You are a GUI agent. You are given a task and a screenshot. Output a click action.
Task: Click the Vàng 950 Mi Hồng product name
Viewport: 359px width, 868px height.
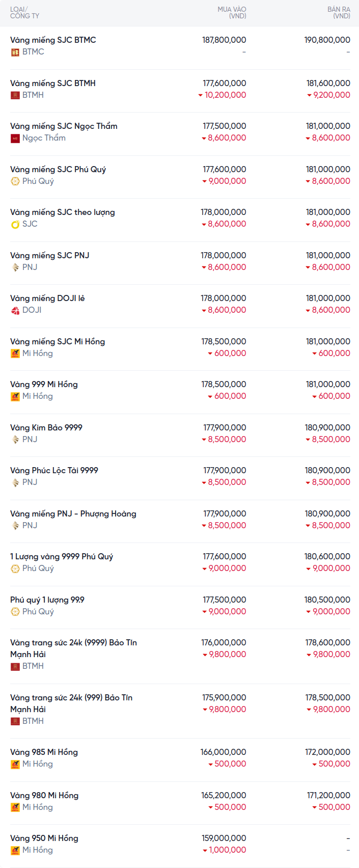(x=44, y=838)
